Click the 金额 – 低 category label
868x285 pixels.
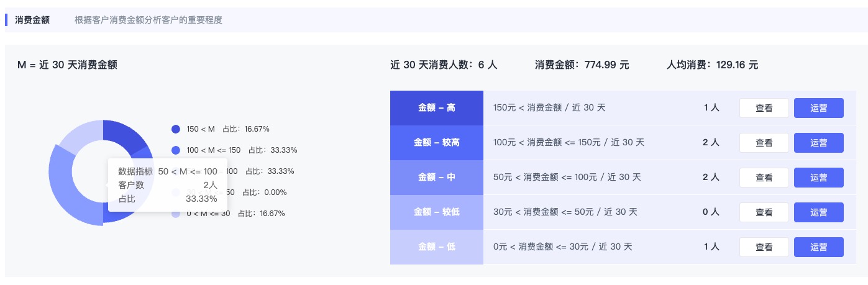pyautogui.click(x=437, y=247)
